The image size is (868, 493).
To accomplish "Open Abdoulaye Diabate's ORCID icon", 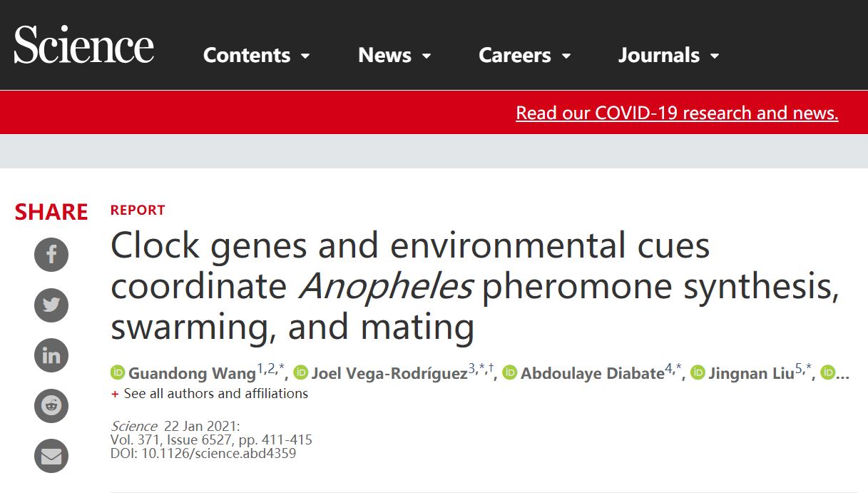I will point(510,372).
